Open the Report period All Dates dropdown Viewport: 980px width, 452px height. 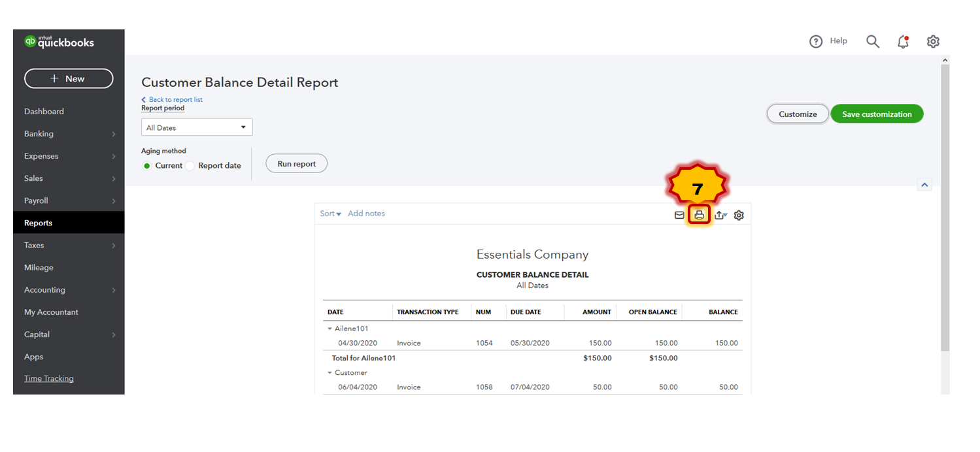(197, 127)
